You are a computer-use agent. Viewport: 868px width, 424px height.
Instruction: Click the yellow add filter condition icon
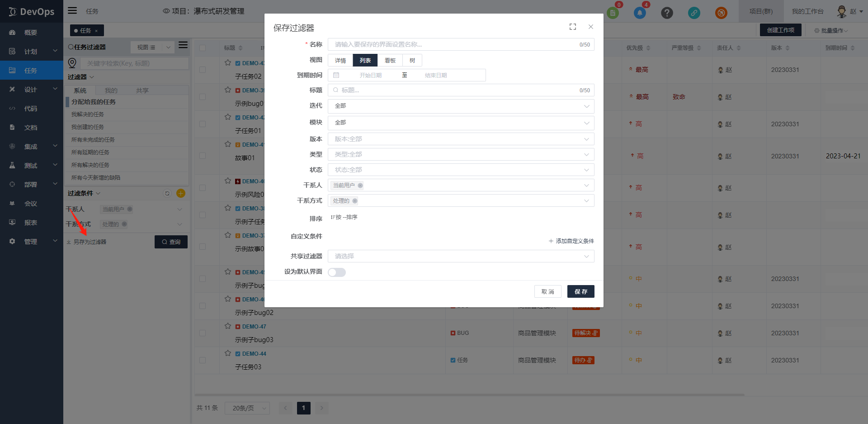(x=181, y=193)
